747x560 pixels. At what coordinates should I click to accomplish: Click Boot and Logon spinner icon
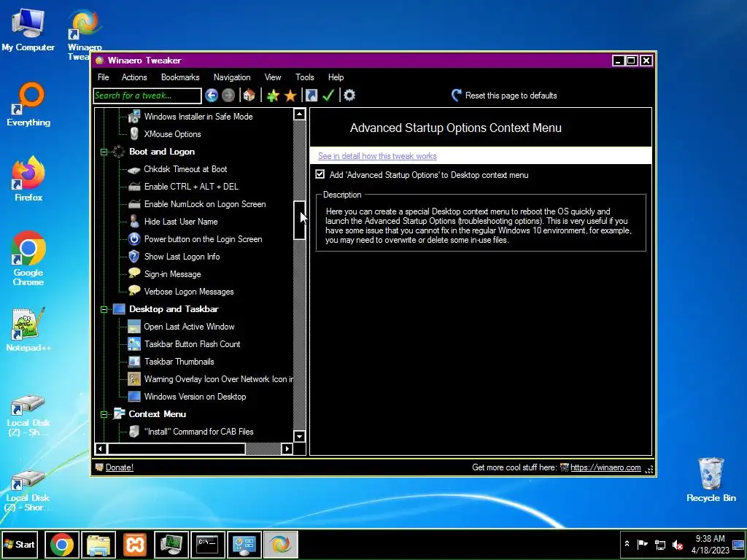[119, 152]
